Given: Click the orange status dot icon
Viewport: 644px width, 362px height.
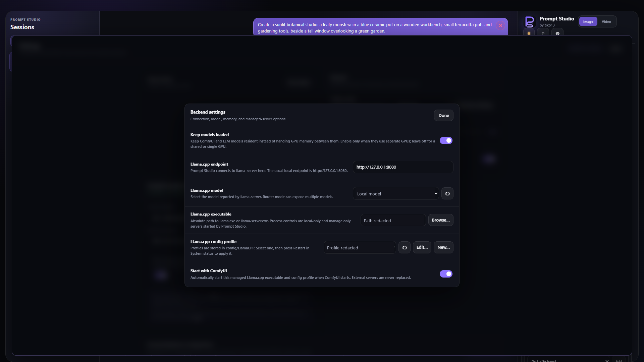Looking at the screenshot, I should 529,33.
